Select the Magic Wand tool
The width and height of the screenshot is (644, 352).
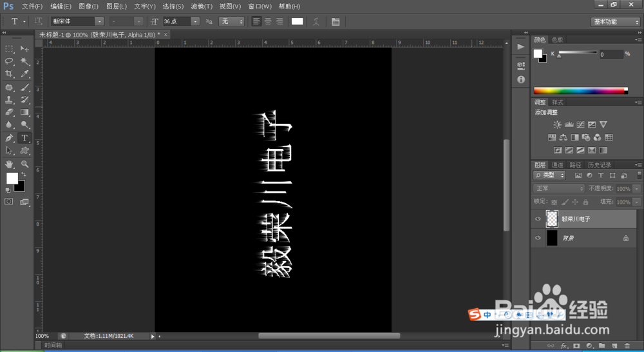[24, 61]
